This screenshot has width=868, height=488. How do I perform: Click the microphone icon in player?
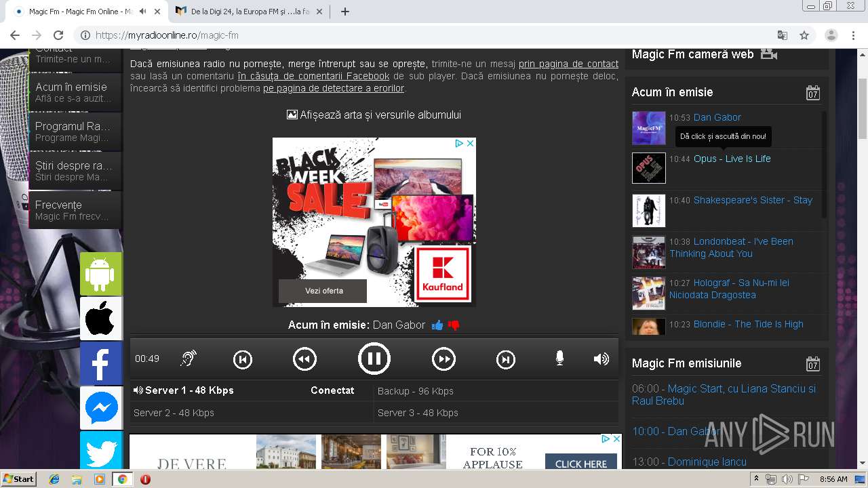tap(559, 359)
